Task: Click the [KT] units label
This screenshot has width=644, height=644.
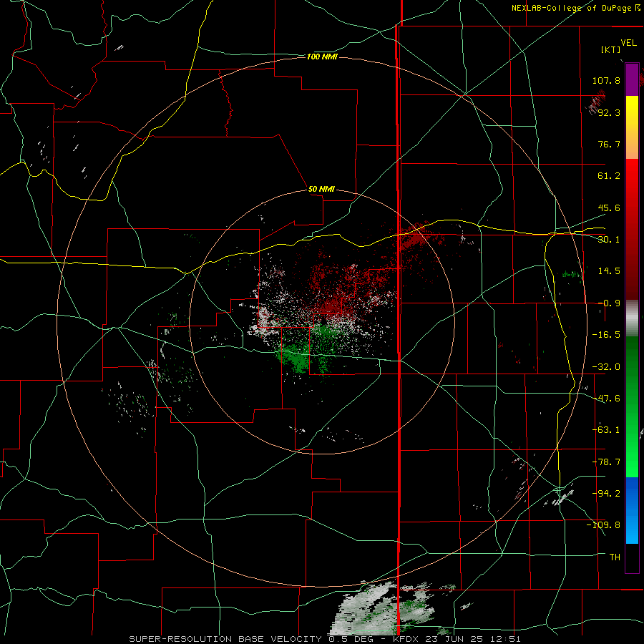Action: 611,49
